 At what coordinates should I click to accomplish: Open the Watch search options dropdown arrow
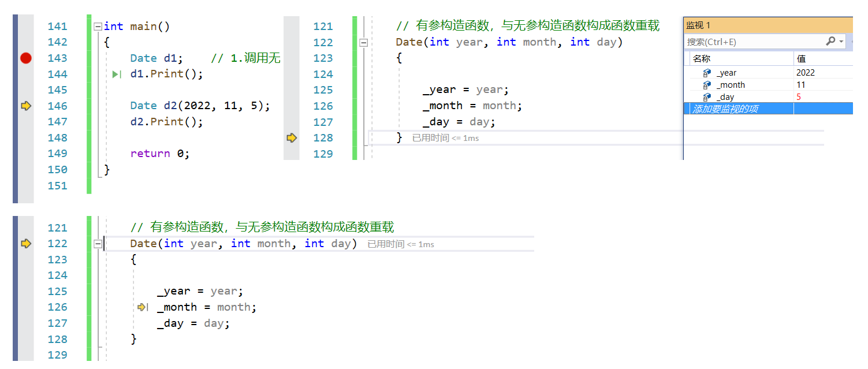click(841, 42)
